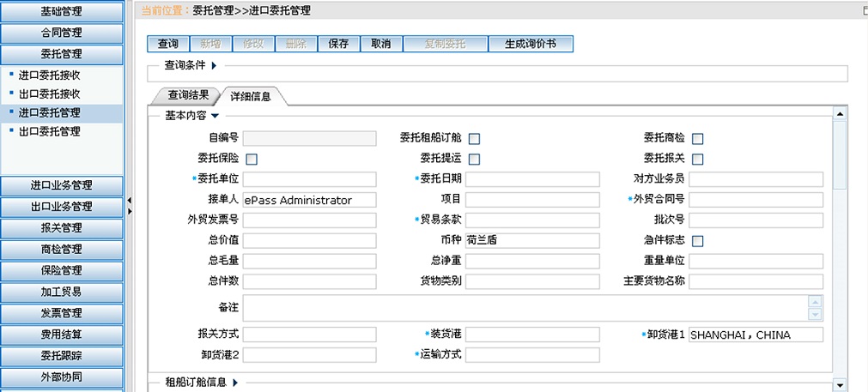Open the 进口业务管理 menu
This screenshot has width=868, height=392.
(x=61, y=185)
